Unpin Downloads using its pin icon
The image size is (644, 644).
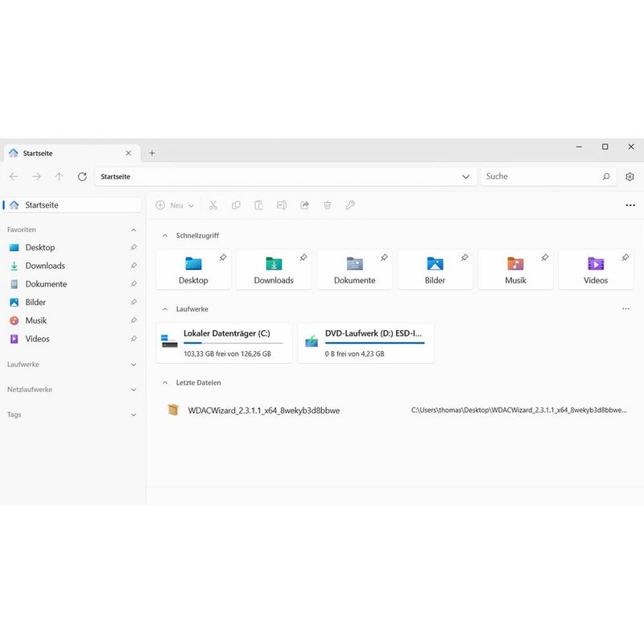[134, 266]
